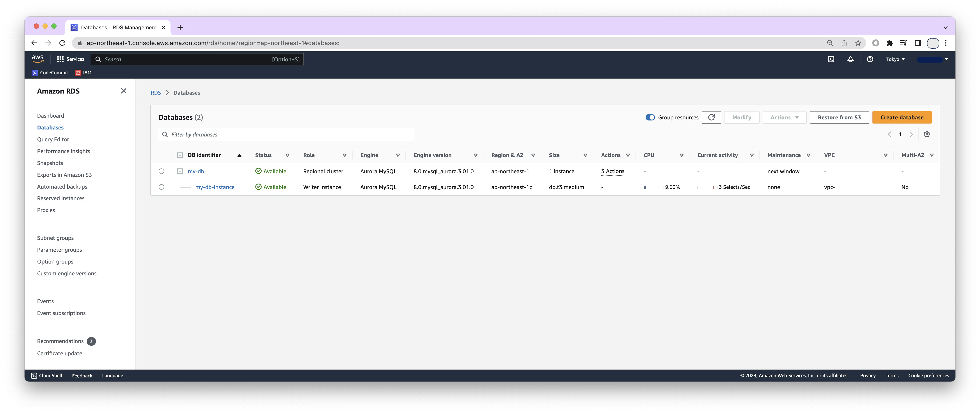The height and width of the screenshot is (414, 980).
Task: Open table preferences gear icon
Action: click(927, 134)
